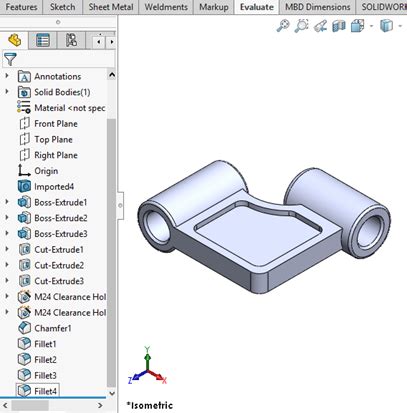Switch to the MBD Dimensions tab
This screenshot has height=413, width=407.
pos(318,7)
